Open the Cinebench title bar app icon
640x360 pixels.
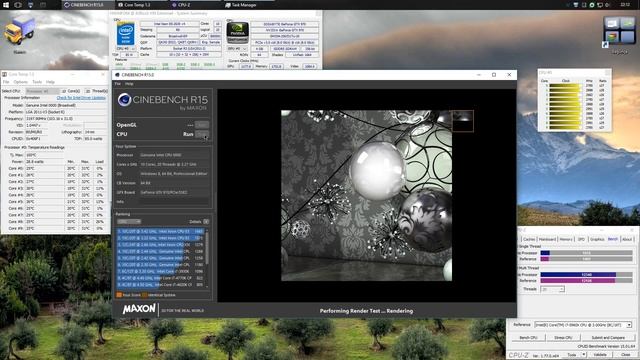click(117, 75)
